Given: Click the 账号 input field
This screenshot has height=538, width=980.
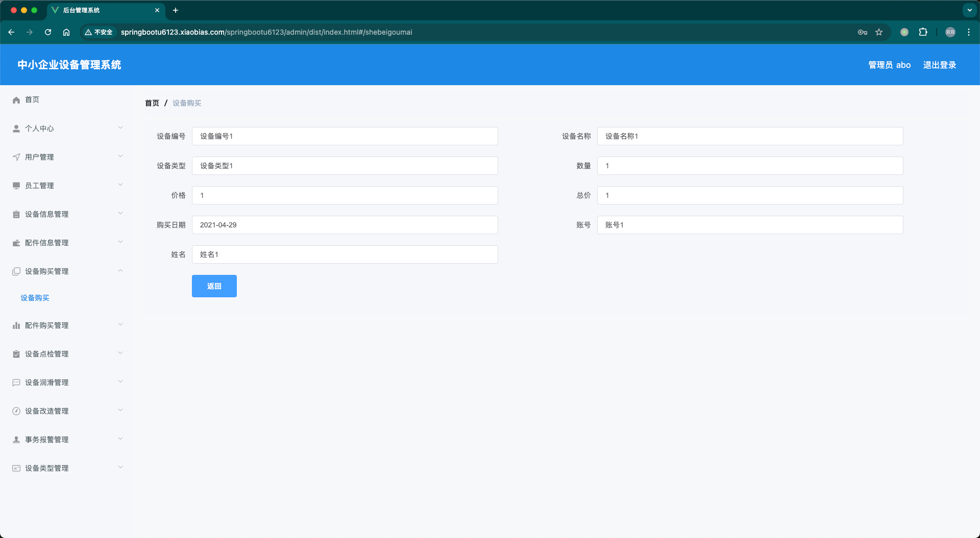Looking at the screenshot, I should [750, 225].
